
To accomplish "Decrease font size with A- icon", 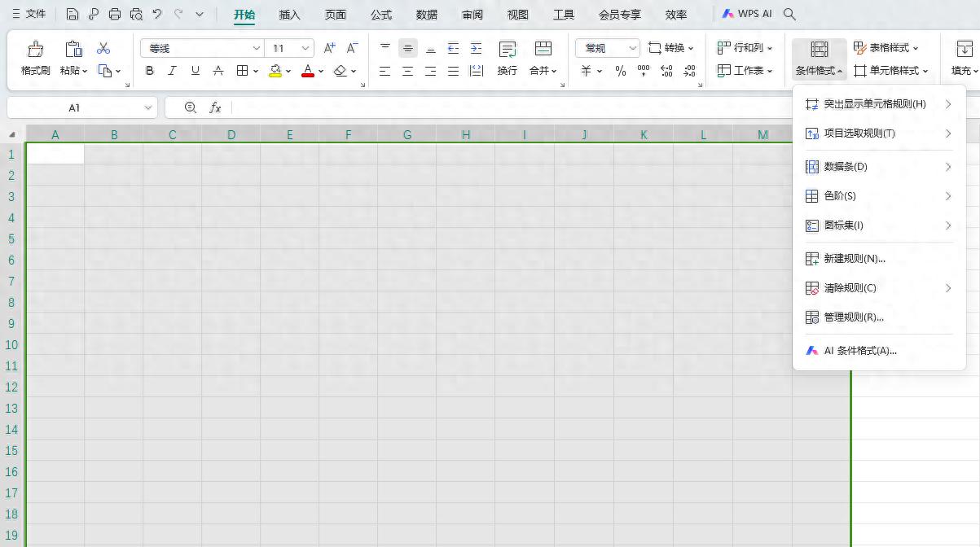I will (x=352, y=49).
